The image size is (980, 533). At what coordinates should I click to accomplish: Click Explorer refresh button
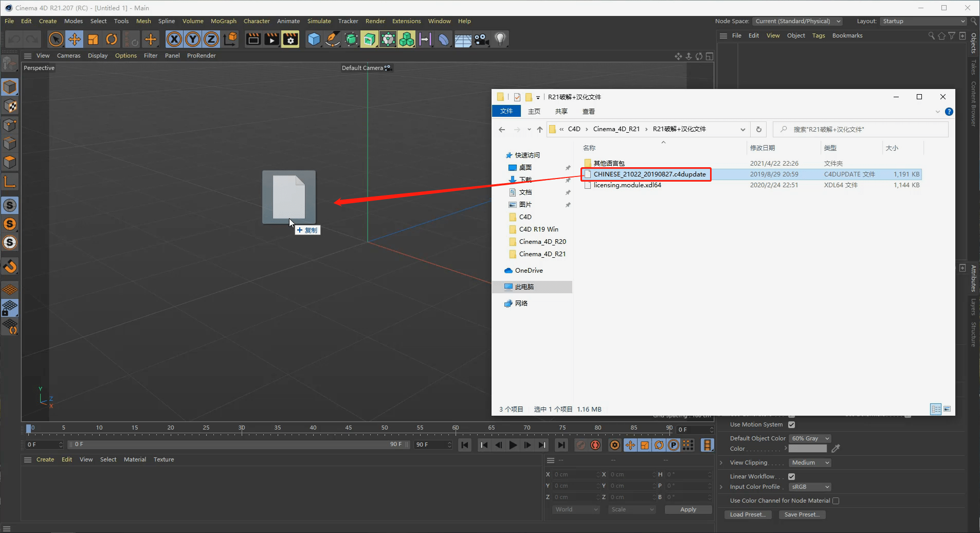[758, 129]
